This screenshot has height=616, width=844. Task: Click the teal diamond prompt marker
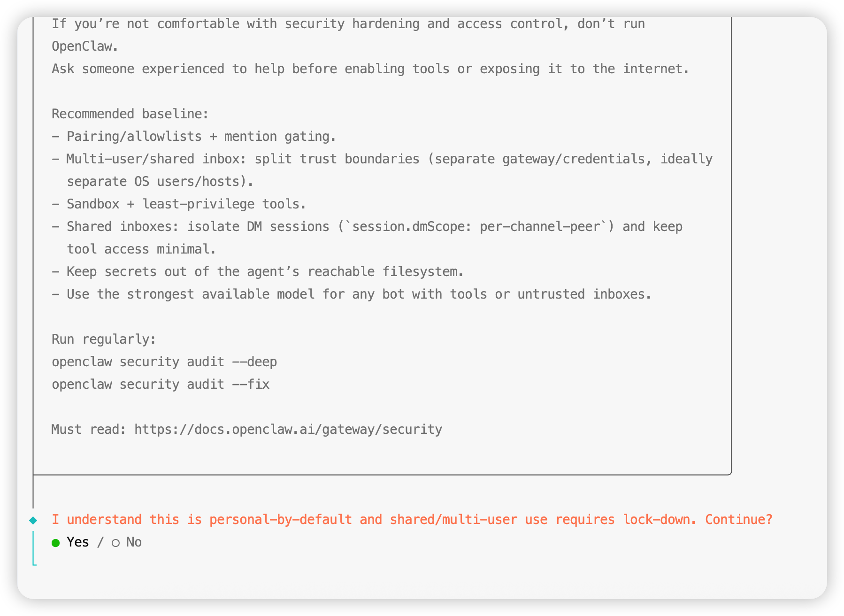tap(33, 520)
